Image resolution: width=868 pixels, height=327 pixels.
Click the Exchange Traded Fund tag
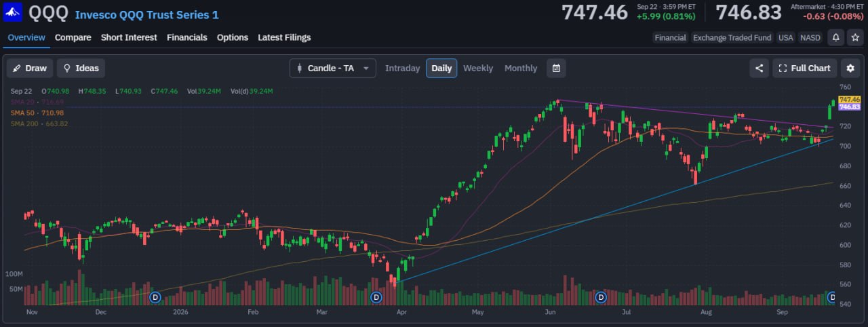coord(732,38)
